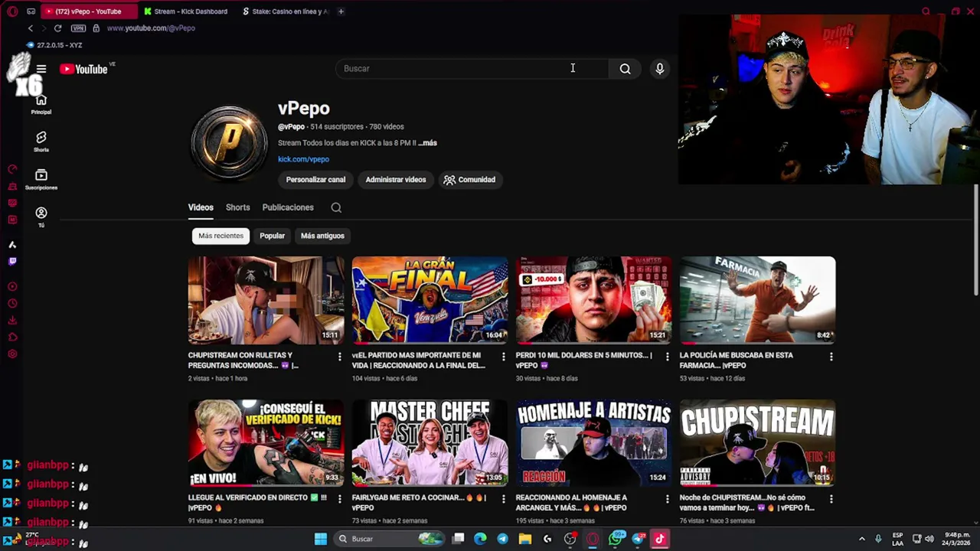Click the site lock icon in address bar
The height and width of the screenshot is (551, 980).
(96, 28)
